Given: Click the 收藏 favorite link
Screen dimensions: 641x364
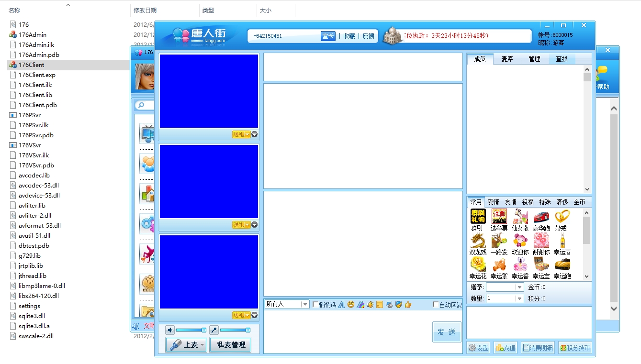Looking at the screenshot, I should coord(349,36).
